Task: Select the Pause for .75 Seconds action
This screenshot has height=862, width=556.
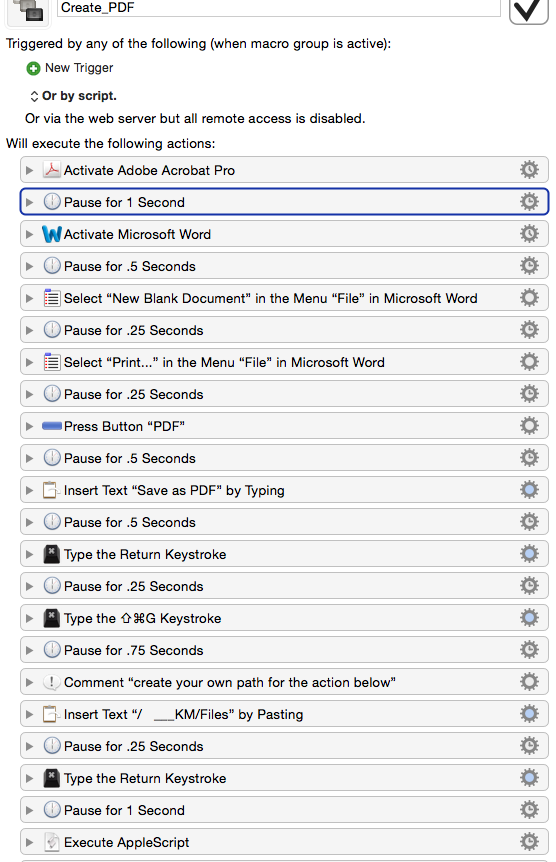Action: 284,650
